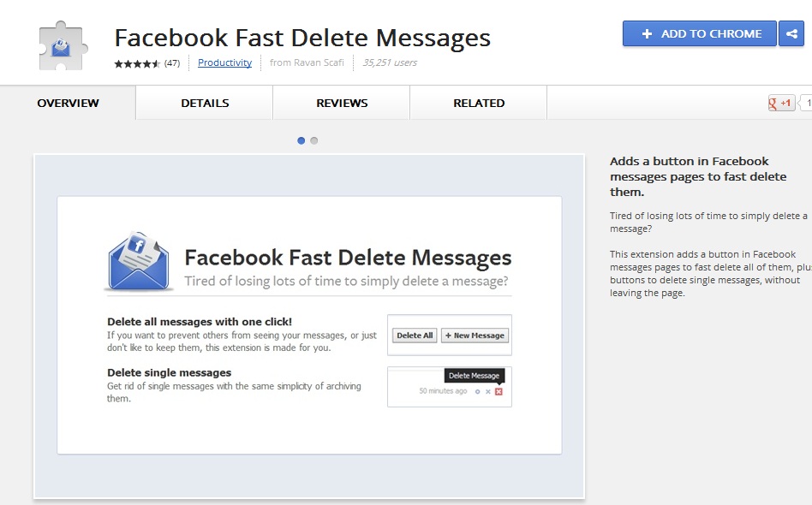Click the Facebook Fast Delete Messages page title
The image size is (812, 505).
pyautogui.click(x=302, y=38)
